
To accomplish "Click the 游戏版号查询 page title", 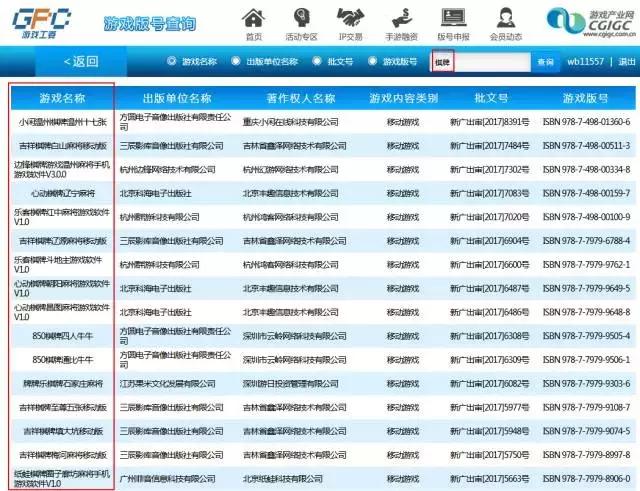I will (x=150, y=24).
